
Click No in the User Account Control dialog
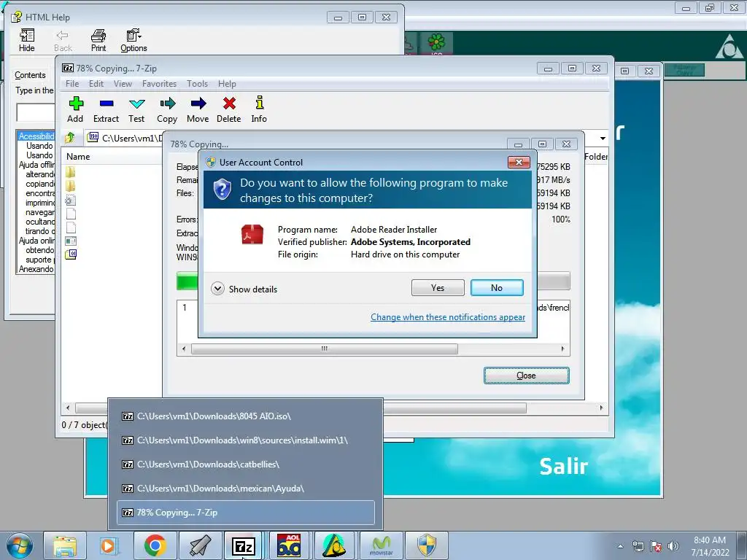497,287
